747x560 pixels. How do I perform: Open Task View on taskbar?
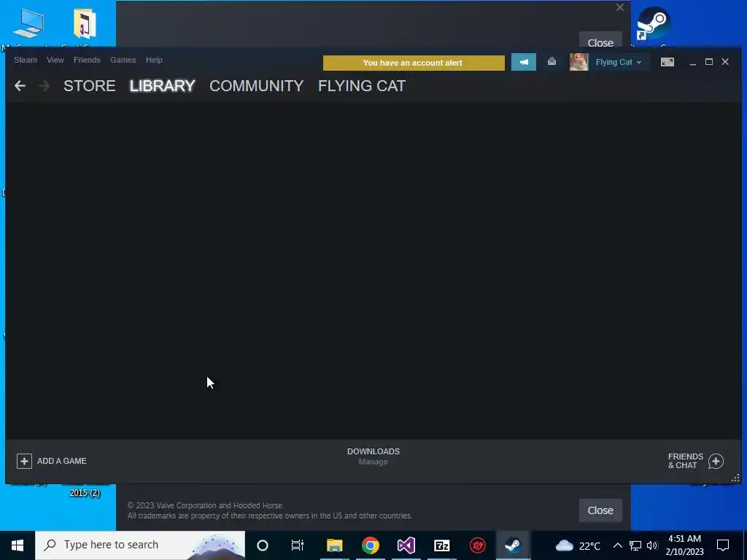(298, 545)
